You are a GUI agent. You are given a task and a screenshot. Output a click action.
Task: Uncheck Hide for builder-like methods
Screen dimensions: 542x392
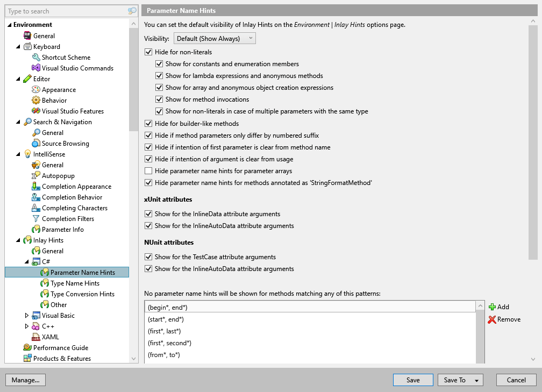(x=148, y=124)
